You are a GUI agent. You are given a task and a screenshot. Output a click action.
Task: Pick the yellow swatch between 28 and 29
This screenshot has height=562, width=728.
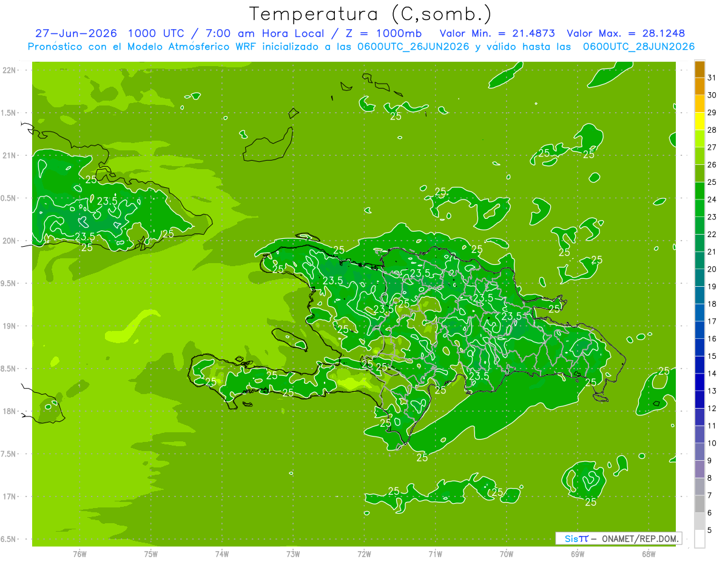(x=699, y=121)
